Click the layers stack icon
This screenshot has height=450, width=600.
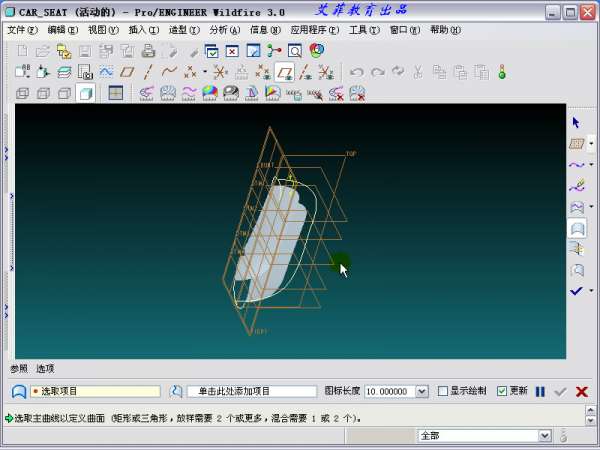(x=64, y=72)
